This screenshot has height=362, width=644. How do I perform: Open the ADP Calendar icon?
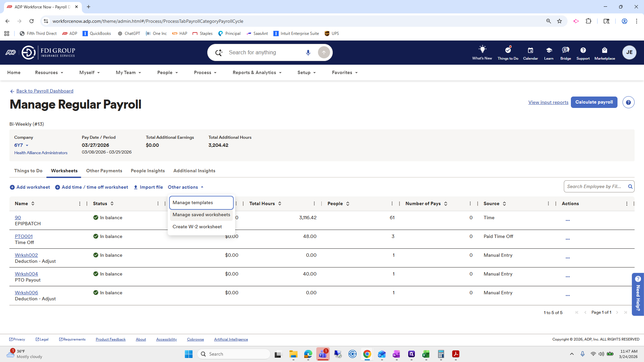tap(530, 50)
